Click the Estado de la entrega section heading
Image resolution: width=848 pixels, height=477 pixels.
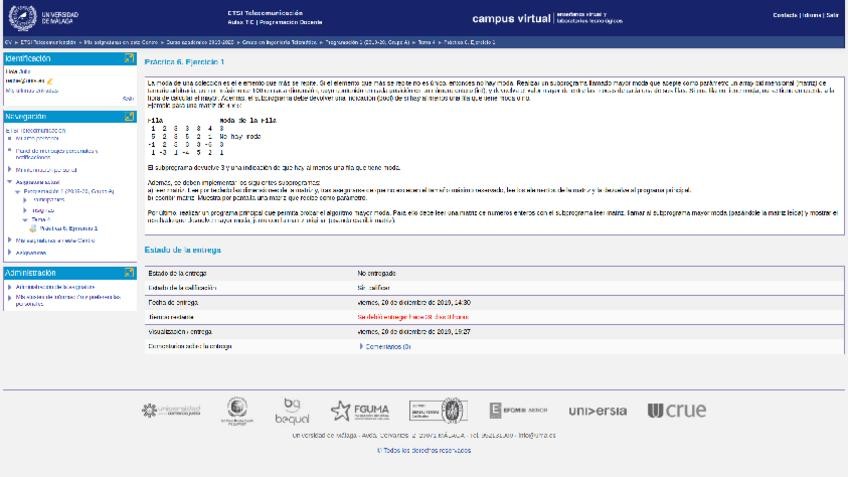click(x=183, y=250)
